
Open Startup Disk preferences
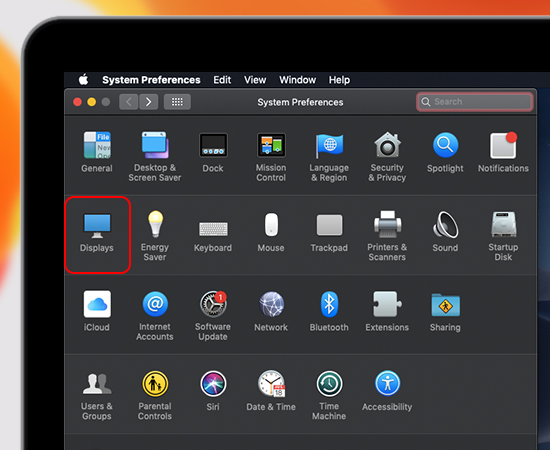[503, 236]
